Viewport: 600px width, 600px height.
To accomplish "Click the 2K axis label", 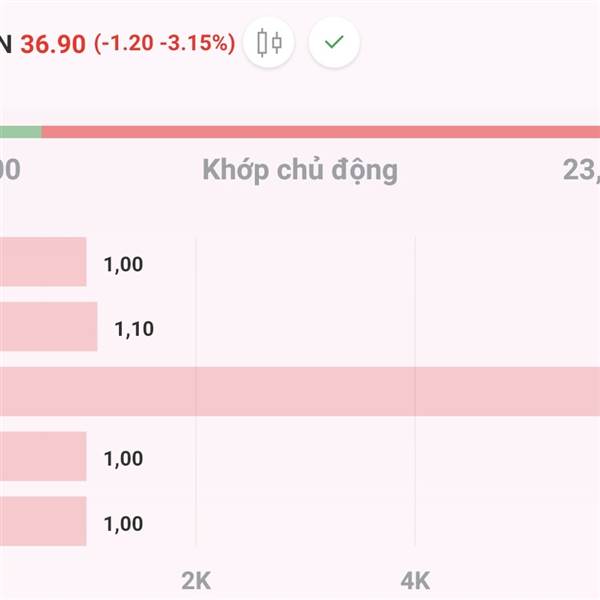I will 196,581.
